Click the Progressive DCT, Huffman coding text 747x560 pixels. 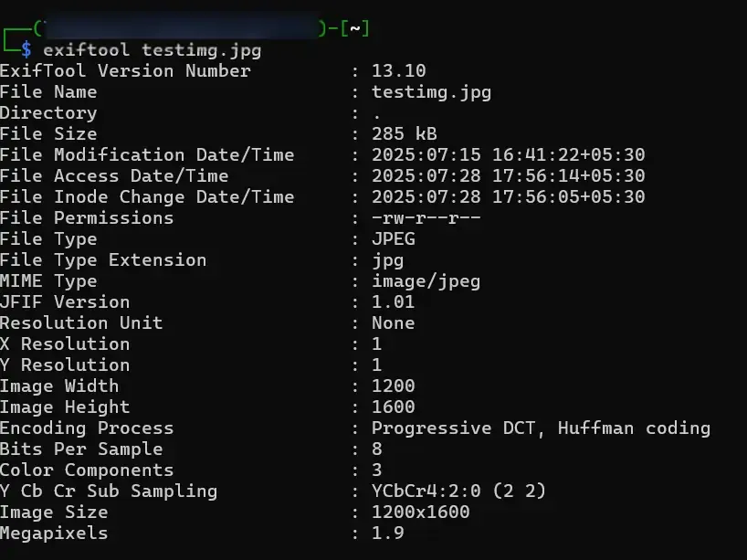(541, 428)
